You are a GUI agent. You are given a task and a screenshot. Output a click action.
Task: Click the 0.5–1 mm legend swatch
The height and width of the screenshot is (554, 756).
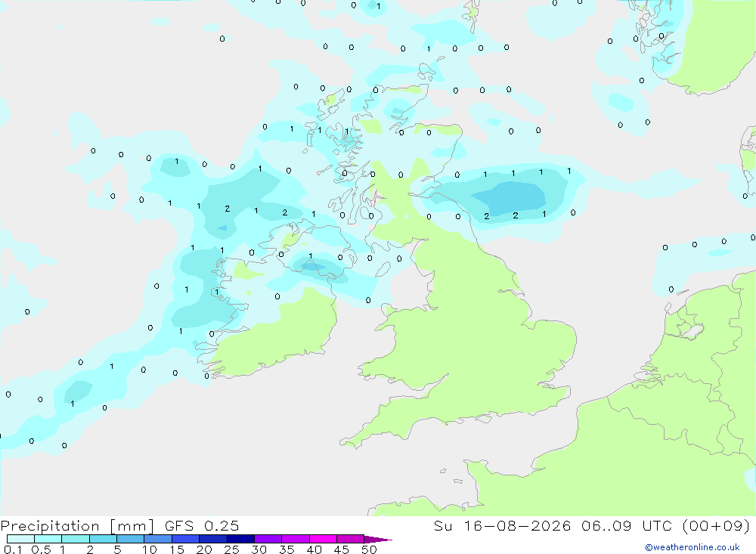coord(48,539)
